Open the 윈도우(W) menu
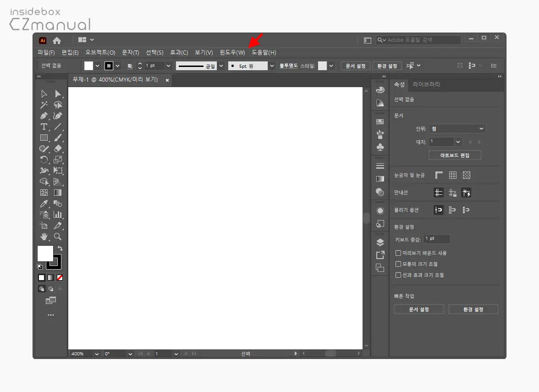Image resolution: width=539 pixels, height=392 pixels. tap(232, 52)
